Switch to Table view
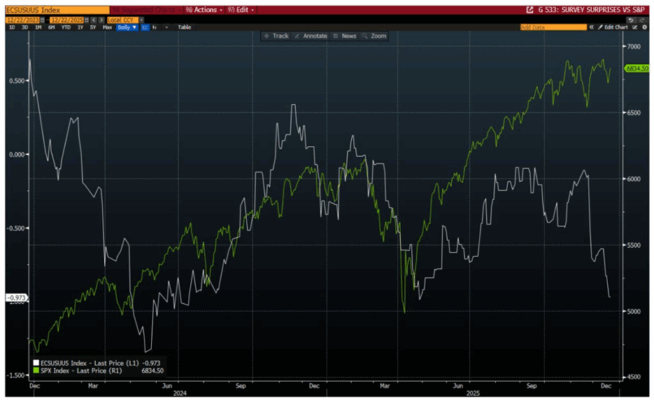Viewport: 654px width, 400px height. tap(184, 27)
